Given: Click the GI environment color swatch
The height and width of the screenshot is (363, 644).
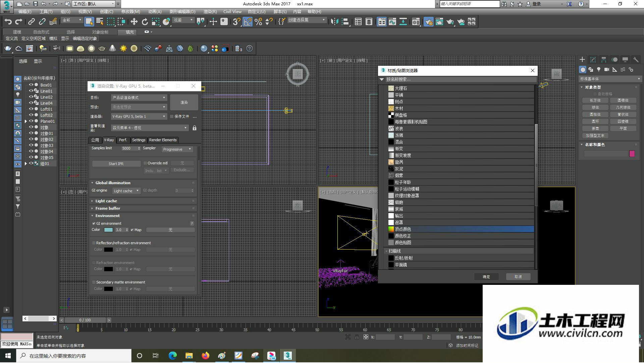Looking at the screenshot, I should tap(108, 230).
